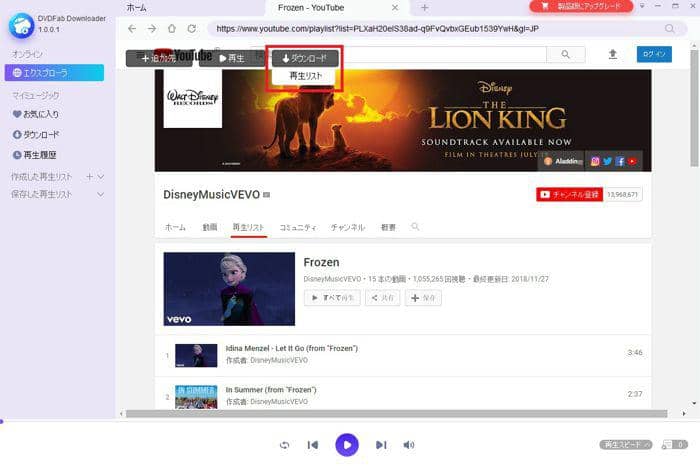Switch to the ホーム tab of the app
This screenshot has width=700, height=466.
pyautogui.click(x=136, y=8)
